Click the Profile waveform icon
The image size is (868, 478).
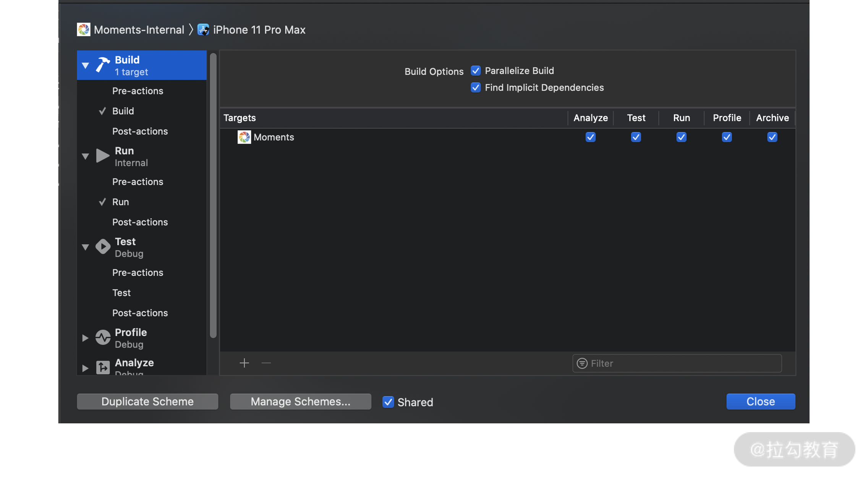(x=102, y=337)
